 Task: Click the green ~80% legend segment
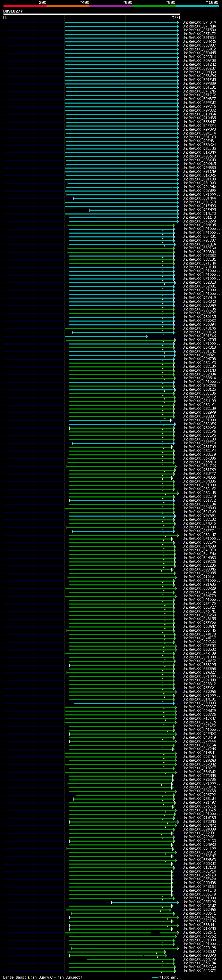154,6
